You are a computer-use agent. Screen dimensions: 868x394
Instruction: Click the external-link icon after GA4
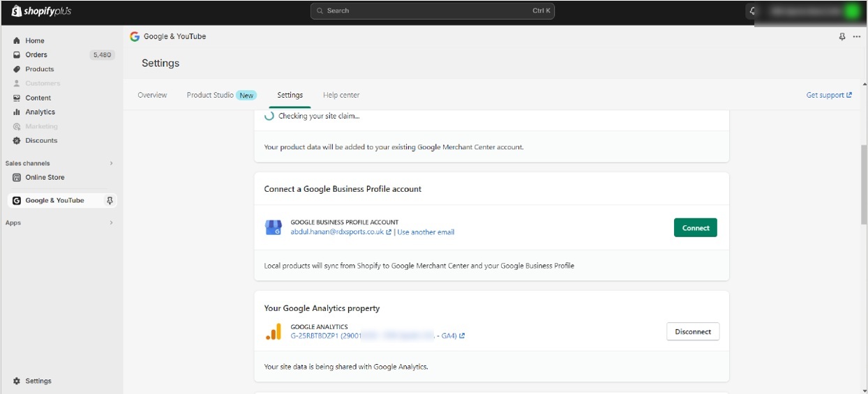point(462,336)
